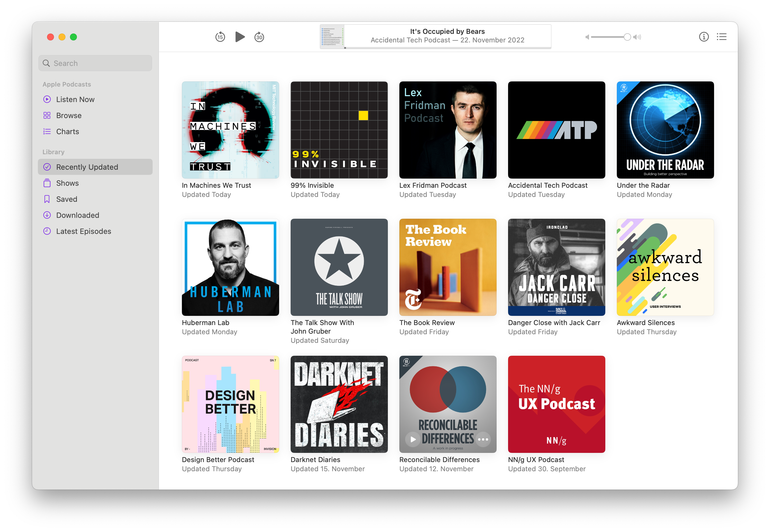The height and width of the screenshot is (532, 770).
Task: Open Awkward Silences artwork
Action: 665,267
